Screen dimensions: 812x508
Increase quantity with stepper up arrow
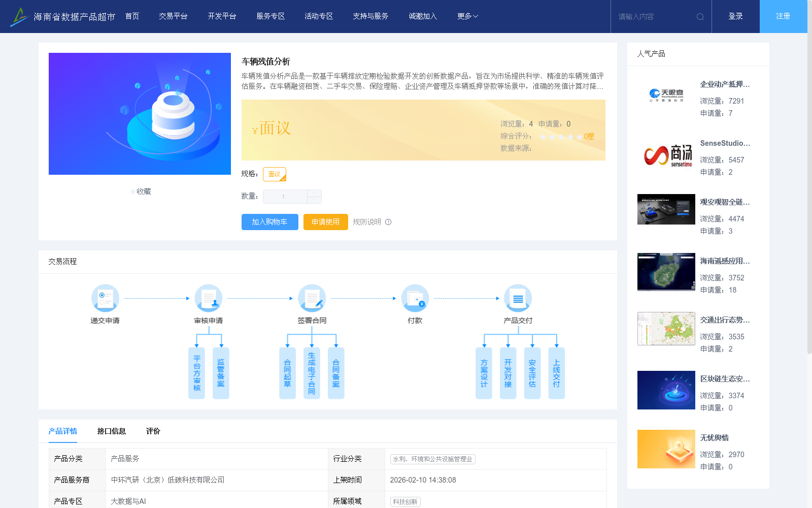(314, 193)
